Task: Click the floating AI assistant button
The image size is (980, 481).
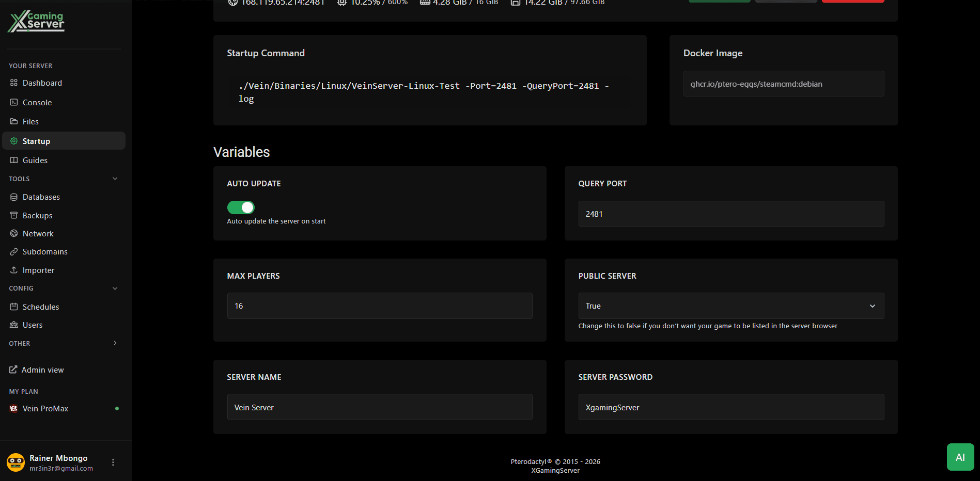Action: pyautogui.click(x=960, y=457)
